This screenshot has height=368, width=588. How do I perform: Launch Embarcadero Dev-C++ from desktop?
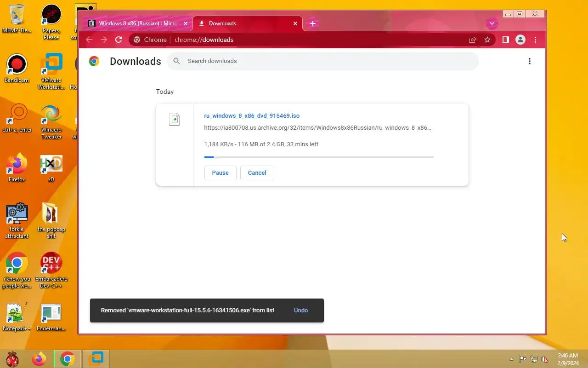click(x=51, y=270)
